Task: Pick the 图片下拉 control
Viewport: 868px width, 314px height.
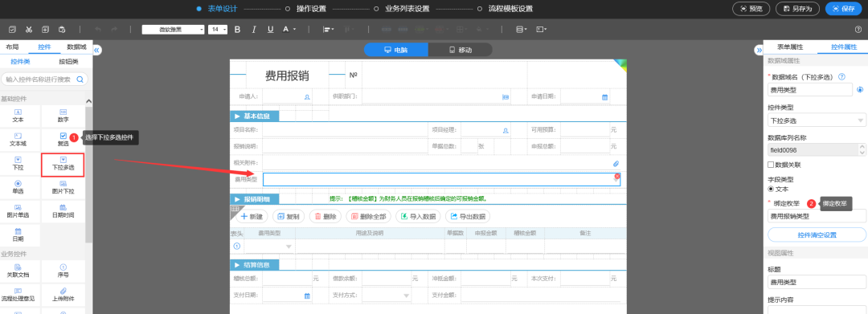Action: click(63, 187)
